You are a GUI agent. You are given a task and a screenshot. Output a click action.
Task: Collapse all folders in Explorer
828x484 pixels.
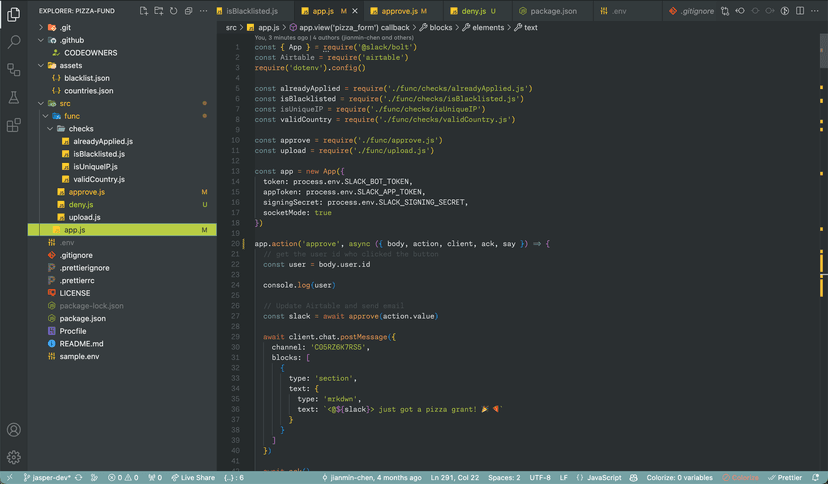point(188,11)
